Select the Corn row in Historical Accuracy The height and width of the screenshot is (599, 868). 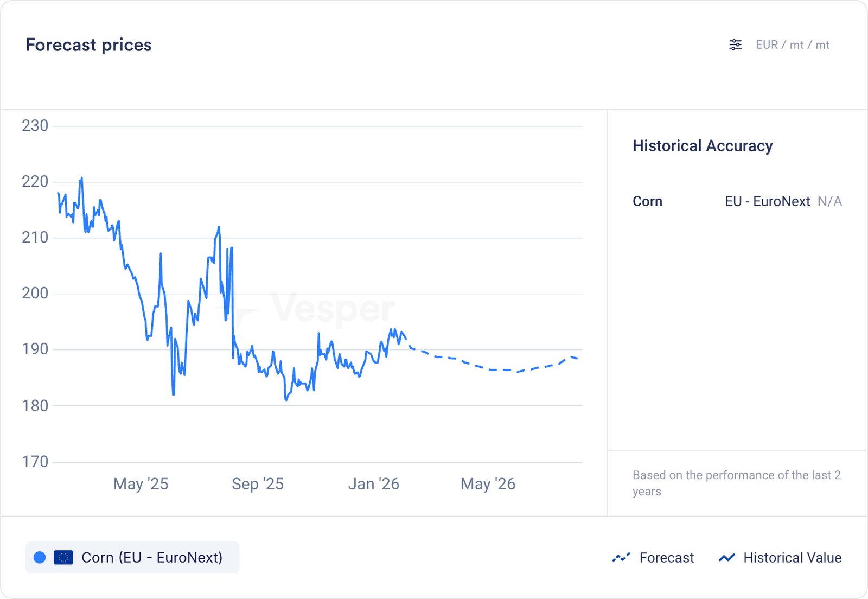[647, 201]
